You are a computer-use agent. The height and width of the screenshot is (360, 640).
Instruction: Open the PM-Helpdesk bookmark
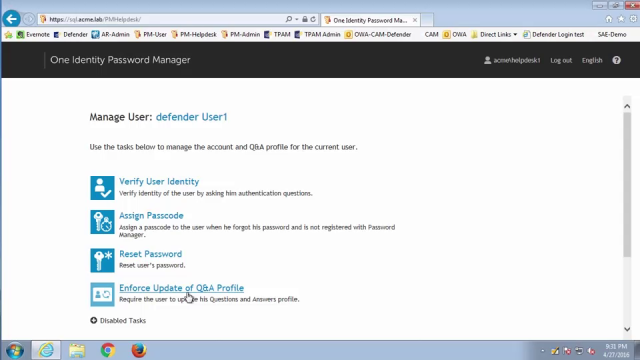(x=194, y=35)
